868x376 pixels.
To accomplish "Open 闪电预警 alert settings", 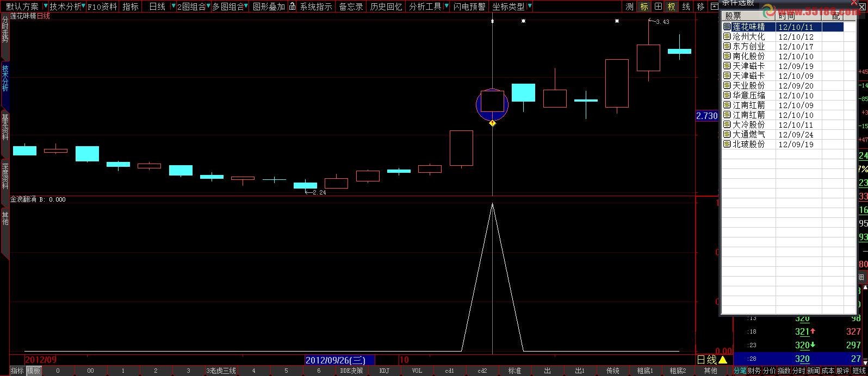I will click(469, 7).
